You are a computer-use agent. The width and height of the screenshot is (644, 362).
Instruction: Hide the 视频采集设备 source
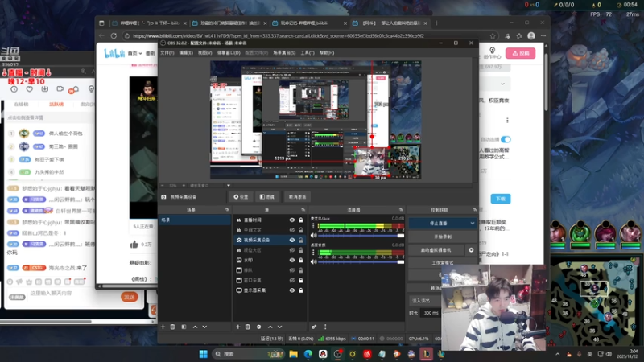tap(292, 240)
